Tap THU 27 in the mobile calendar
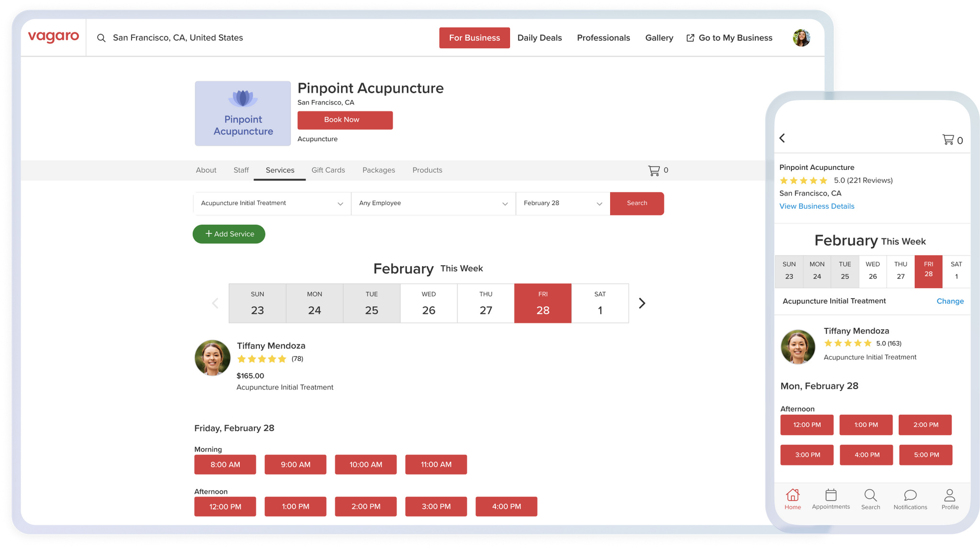Image resolution: width=980 pixels, height=548 pixels. click(x=901, y=271)
